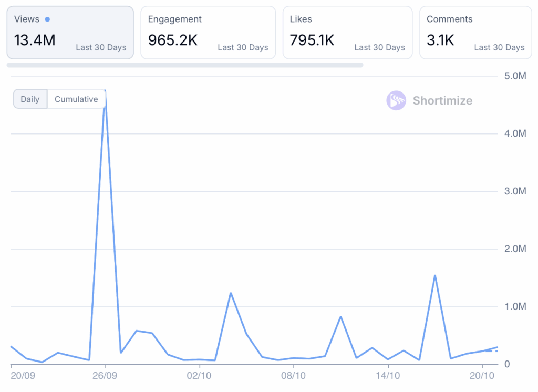Click the 02/10 x-axis date label
Screen dimensions: 538x392
[199, 376]
